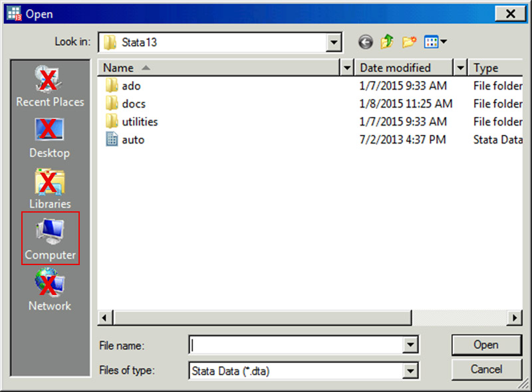Close the Open dialog
The width and height of the screenshot is (532, 392).
[510, 13]
